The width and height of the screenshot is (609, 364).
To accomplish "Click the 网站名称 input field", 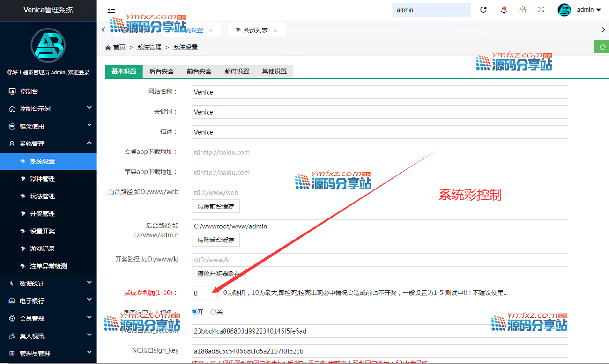I will 379,92.
